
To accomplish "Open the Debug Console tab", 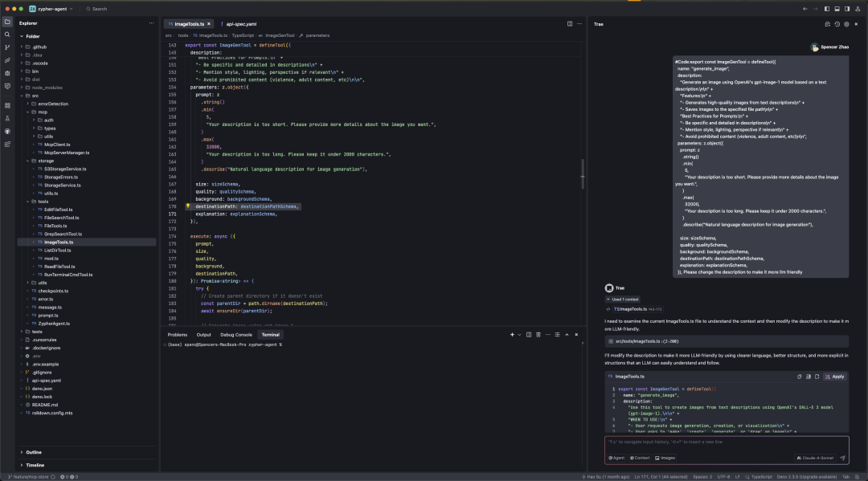I will coord(236,335).
